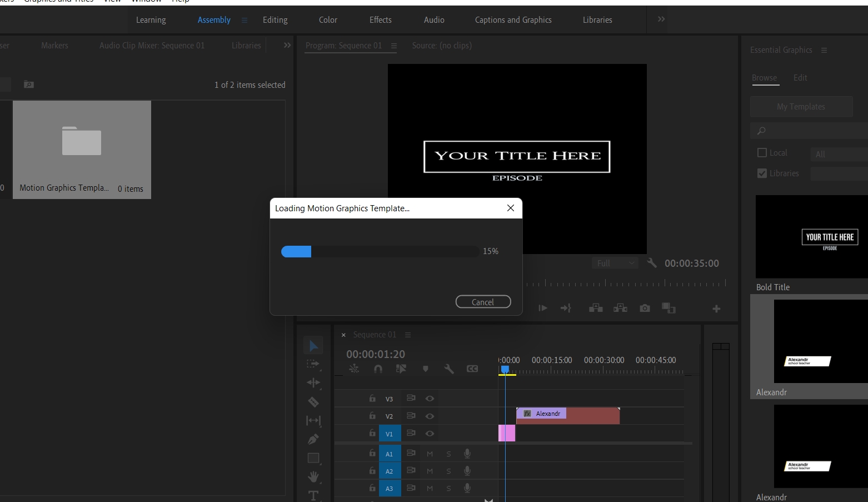Cancel loading the Motion Graphics Template
868x502 pixels.
(x=483, y=302)
